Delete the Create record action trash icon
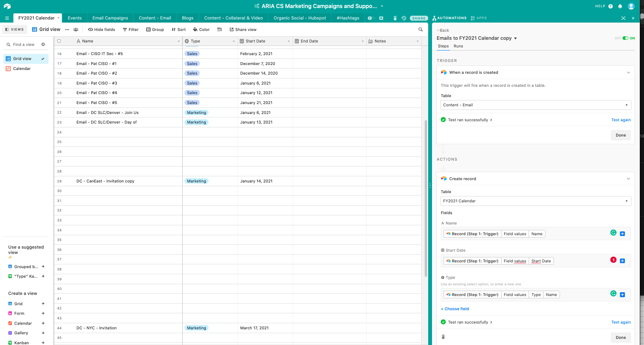The image size is (644, 345). [x=443, y=337]
